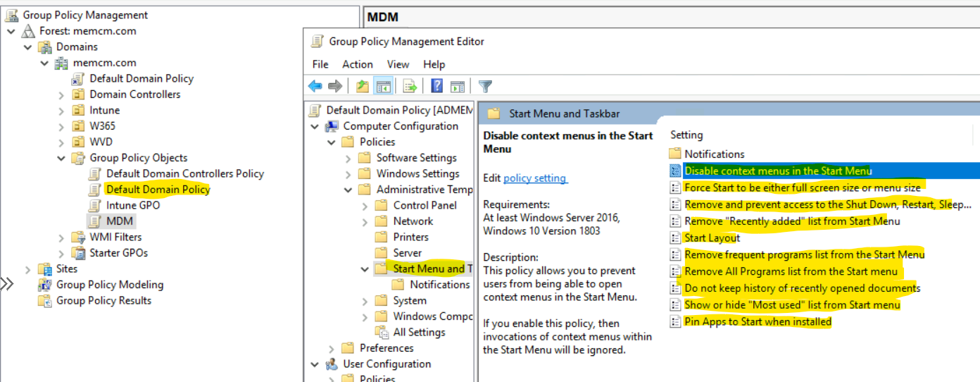Click the Pin Apps to Start policy icon
Screen dimensions: 980x382
coord(675,322)
